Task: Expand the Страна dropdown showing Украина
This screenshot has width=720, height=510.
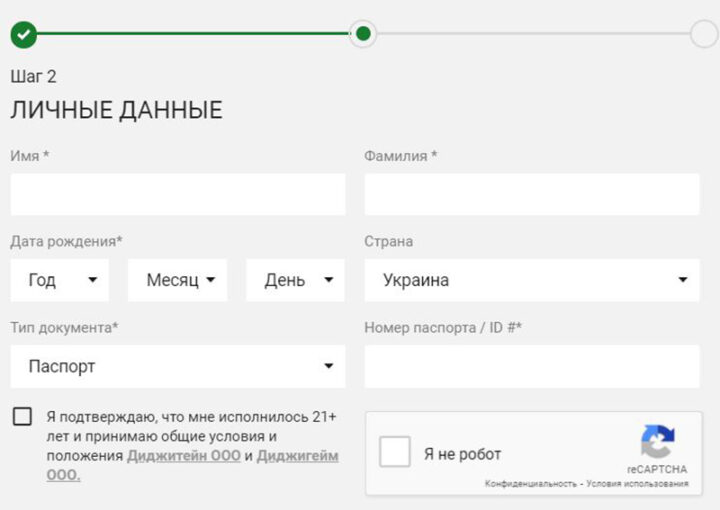Action: pos(532,280)
